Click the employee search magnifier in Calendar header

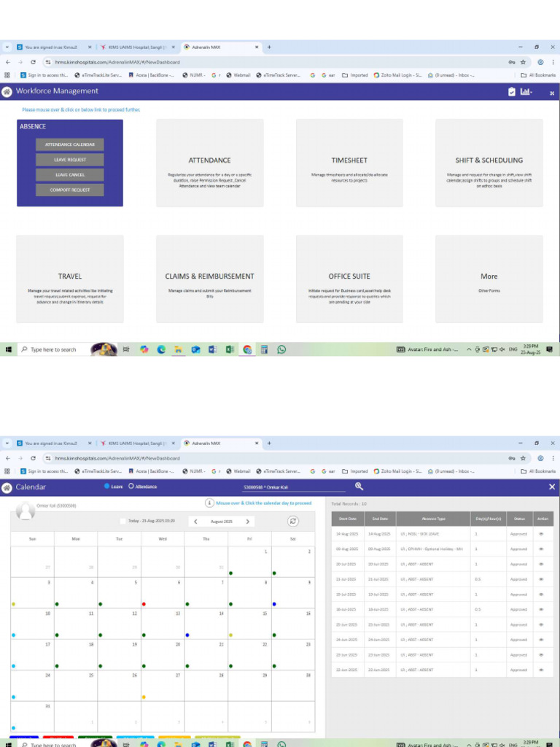359,486
